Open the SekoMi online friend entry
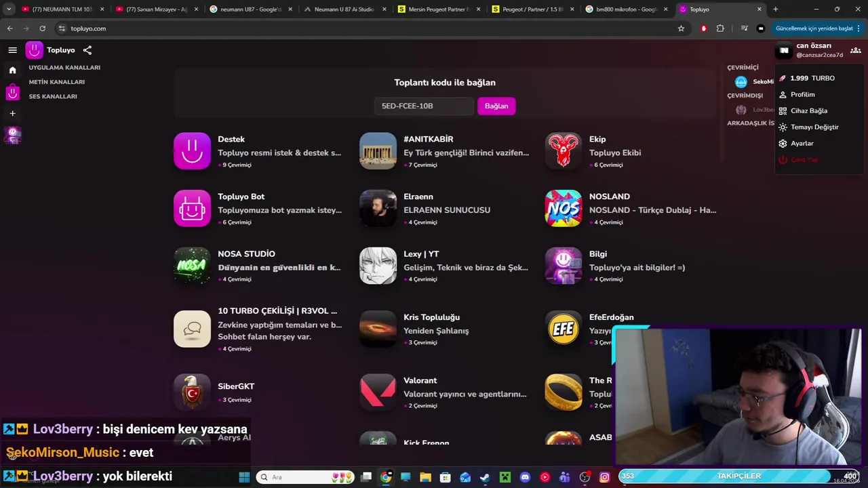 754,81
